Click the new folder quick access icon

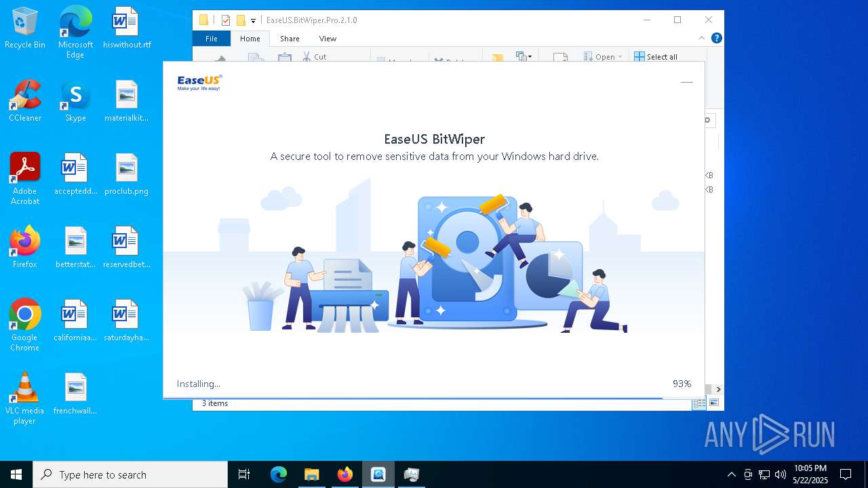(240, 20)
